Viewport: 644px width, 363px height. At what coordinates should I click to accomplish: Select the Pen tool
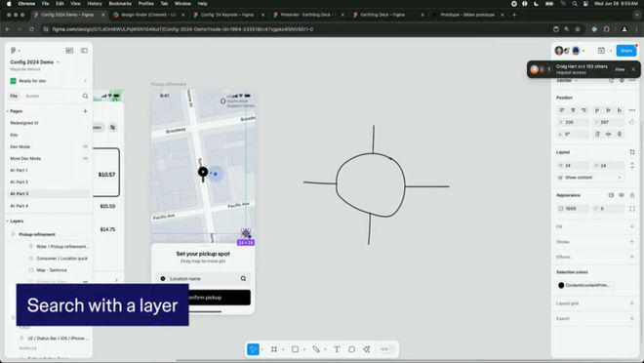(x=316, y=349)
